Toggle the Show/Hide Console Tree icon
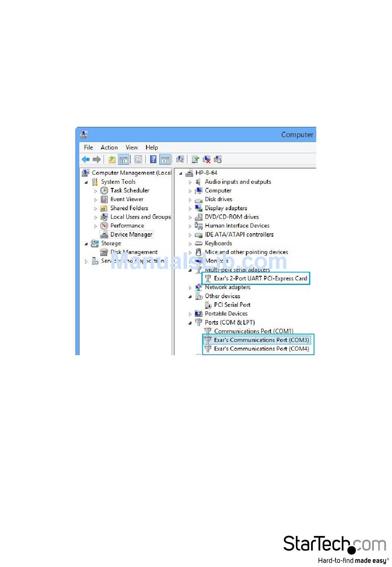 (x=124, y=159)
